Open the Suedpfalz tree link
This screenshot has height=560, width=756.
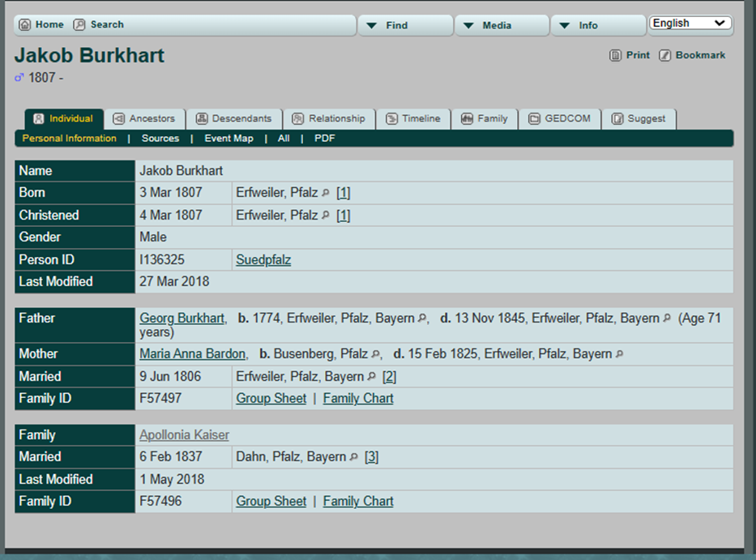tap(263, 260)
